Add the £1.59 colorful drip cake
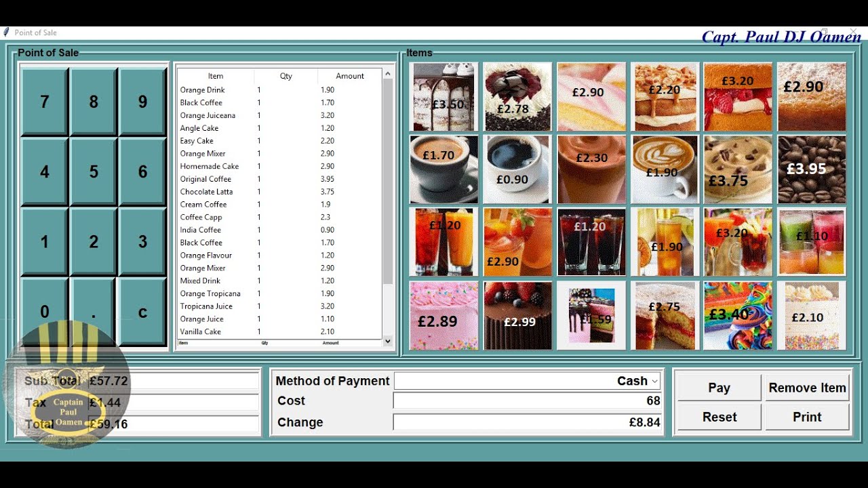Screen dimensions: 868x488 591,316
